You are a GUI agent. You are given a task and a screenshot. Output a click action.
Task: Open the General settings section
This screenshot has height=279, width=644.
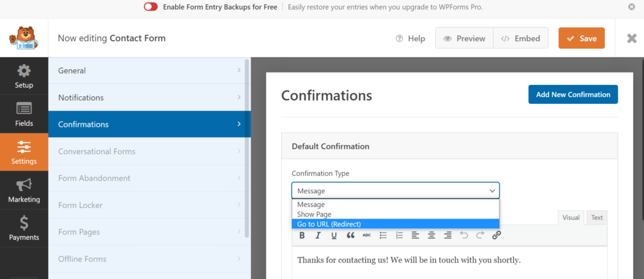(149, 71)
